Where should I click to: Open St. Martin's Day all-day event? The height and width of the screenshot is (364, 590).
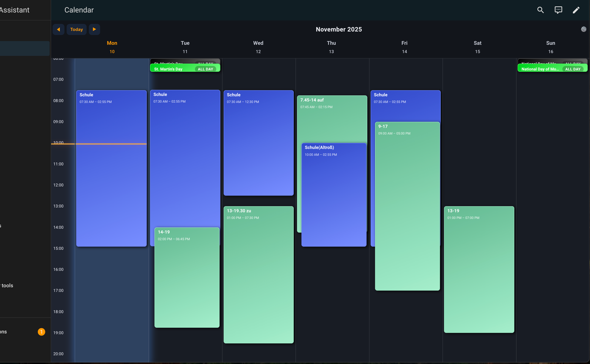(185, 69)
